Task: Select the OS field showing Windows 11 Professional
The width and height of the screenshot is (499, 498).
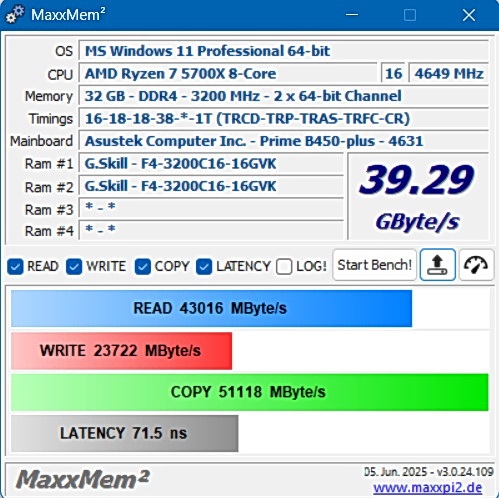Action: click(284, 51)
